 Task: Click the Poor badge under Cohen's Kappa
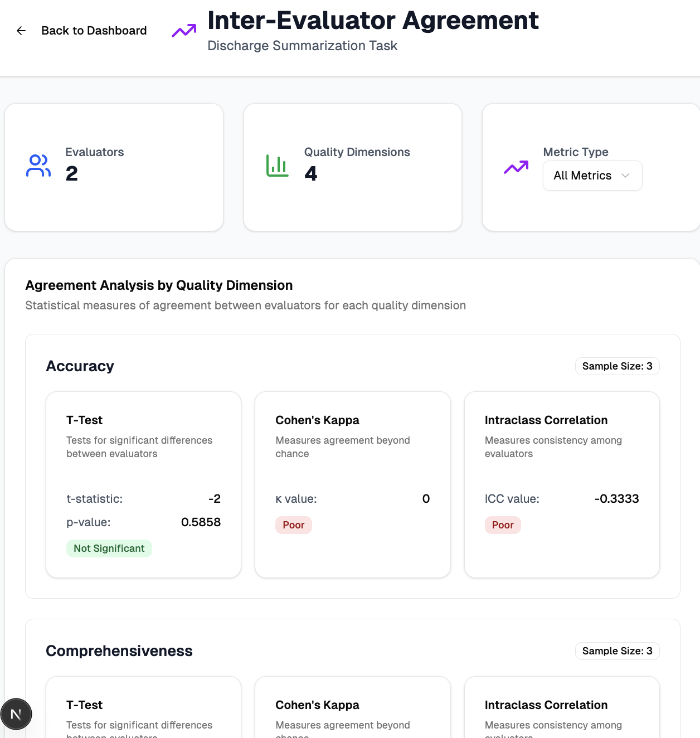[293, 525]
